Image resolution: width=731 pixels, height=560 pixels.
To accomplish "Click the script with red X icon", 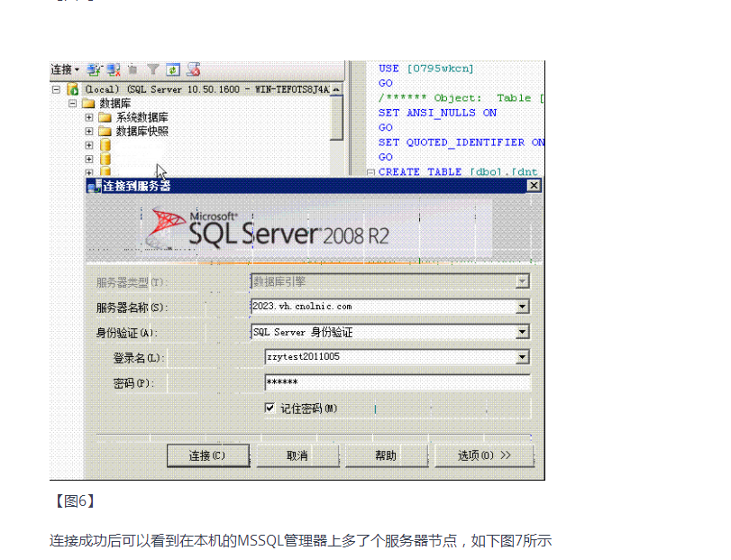I will pyautogui.click(x=194, y=70).
